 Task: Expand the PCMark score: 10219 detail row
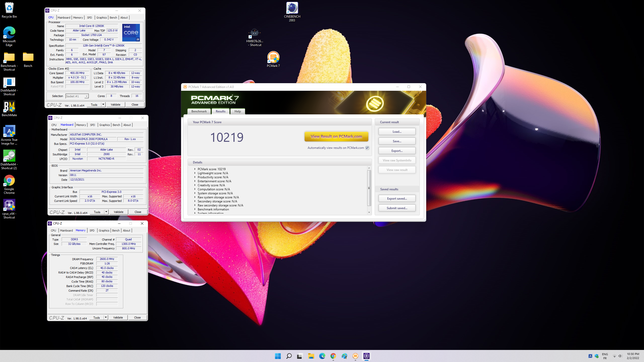195,169
